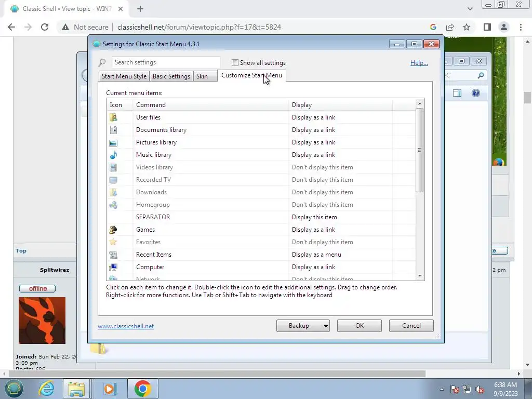This screenshot has height=399, width=532.
Task: Reload the page in Chrome
Action: (45, 27)
